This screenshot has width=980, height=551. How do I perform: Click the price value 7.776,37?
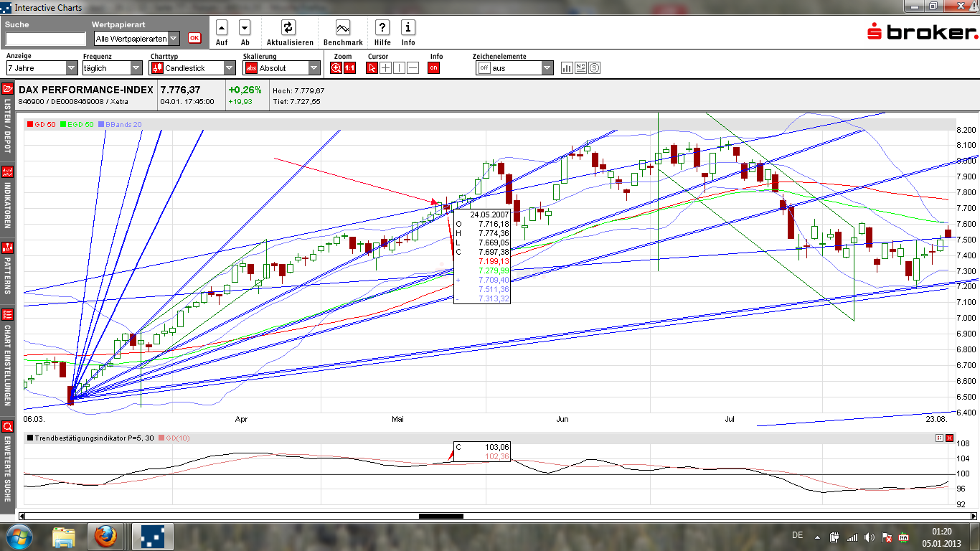(x=180, y=90)
